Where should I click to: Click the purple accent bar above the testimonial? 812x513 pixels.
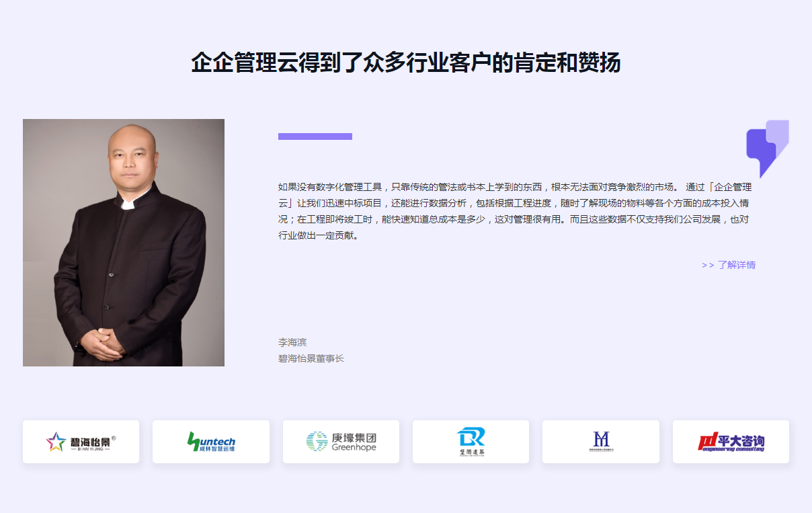pyautogui.click(x=315, y=136)
